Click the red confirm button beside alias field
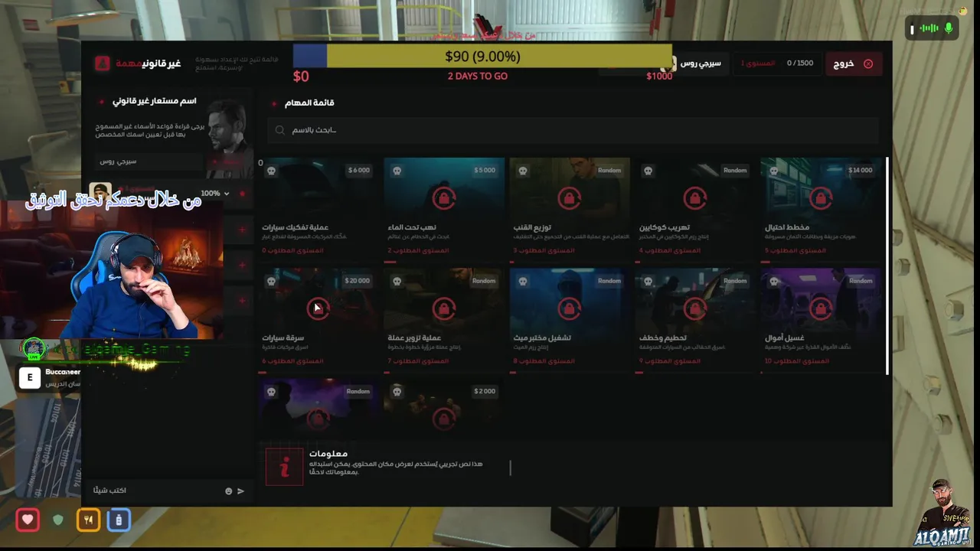 click(x=227, y=161)
